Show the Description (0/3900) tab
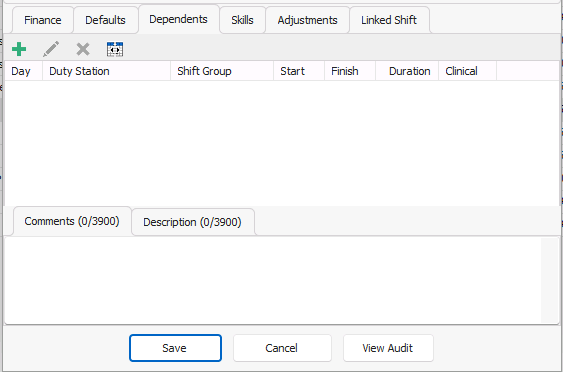The image size is (563, 372). coord(192,222)
